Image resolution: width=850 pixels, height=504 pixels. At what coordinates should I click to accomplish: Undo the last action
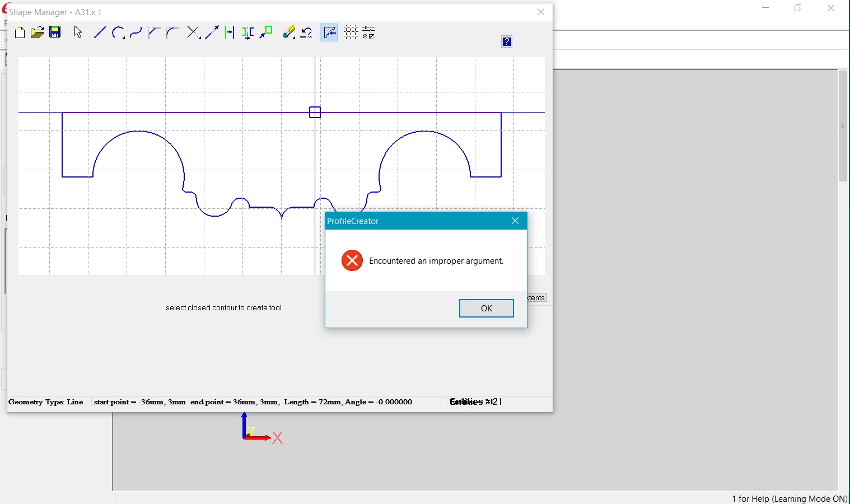click(306, 33)
